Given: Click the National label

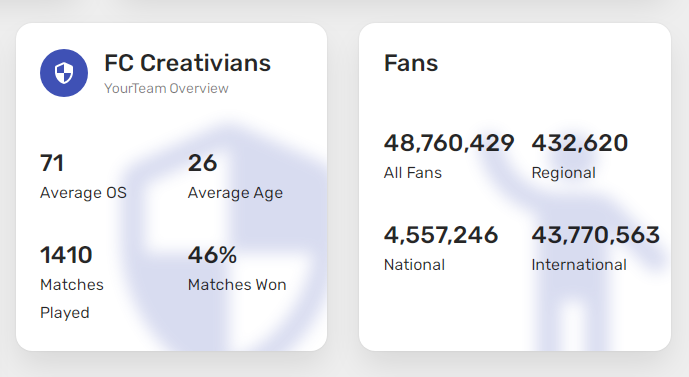Looking at the screenshot, I should click(x=414, y=265).
